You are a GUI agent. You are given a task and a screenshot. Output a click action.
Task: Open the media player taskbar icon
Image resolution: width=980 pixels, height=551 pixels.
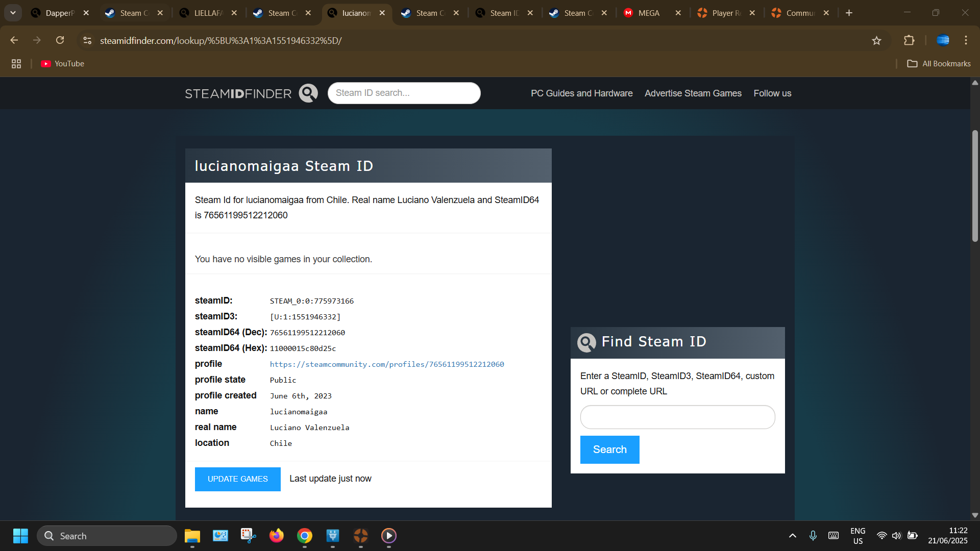click(x=389, y=536)
